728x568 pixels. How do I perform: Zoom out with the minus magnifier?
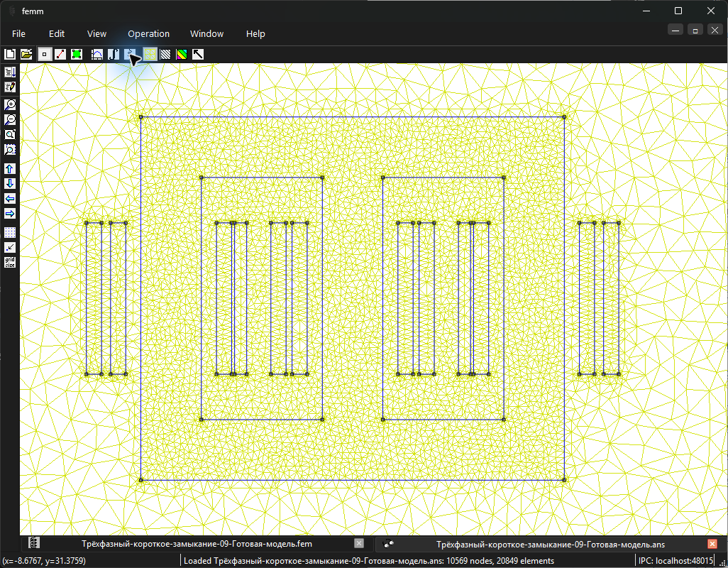(10, 119)
